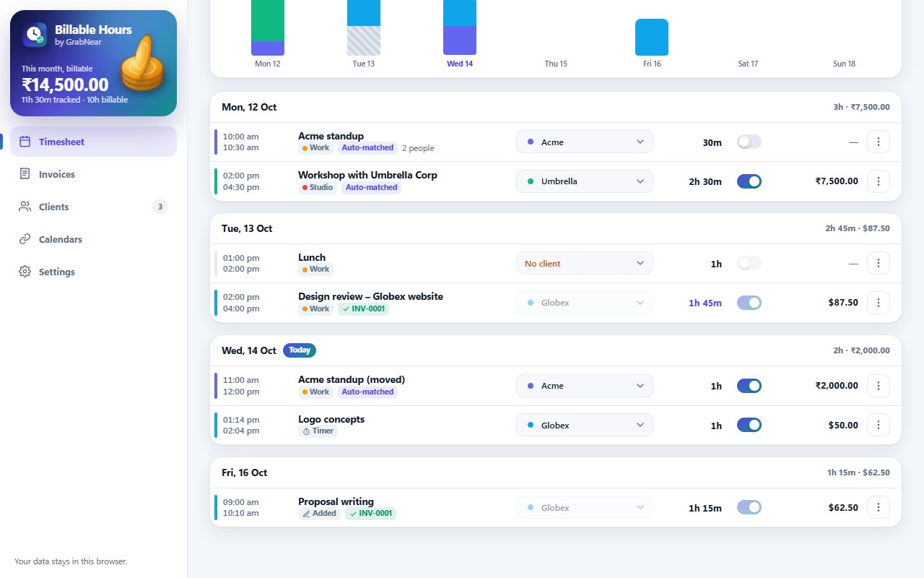Image resolution: width=924 pixels, height=578 pixels.
Task: Open the Umbrella client dropdown for Workshop
Action: 585,181
